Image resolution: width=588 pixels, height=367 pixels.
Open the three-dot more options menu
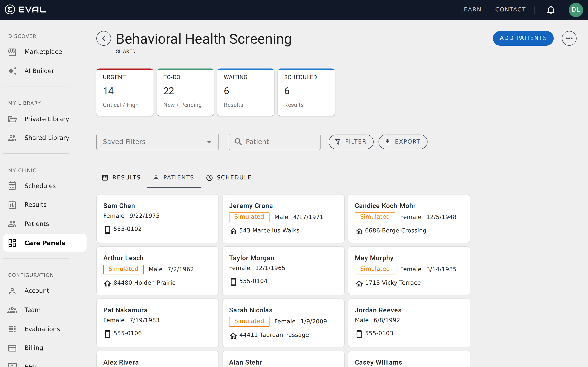click(x=569, y=38)
